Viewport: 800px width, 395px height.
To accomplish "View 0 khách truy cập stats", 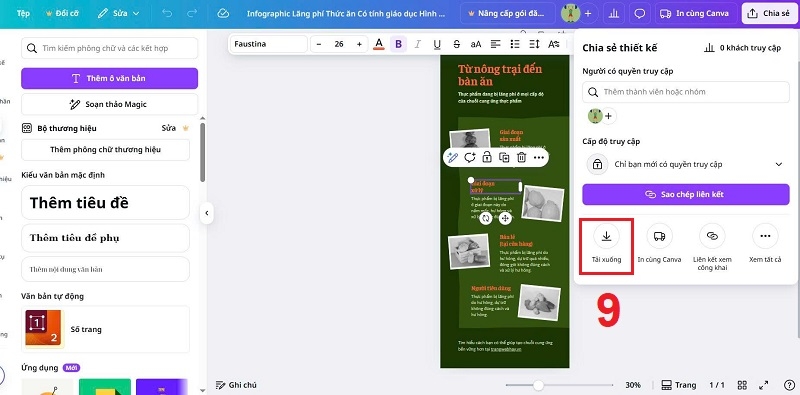I will [742, 48].
